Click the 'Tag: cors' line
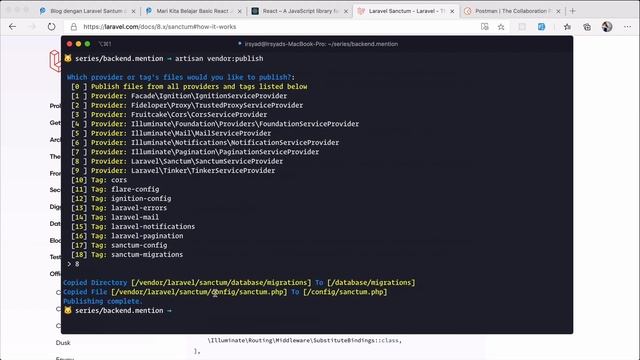The height and width of the screenshot is (360, 640). coord(99,180)
